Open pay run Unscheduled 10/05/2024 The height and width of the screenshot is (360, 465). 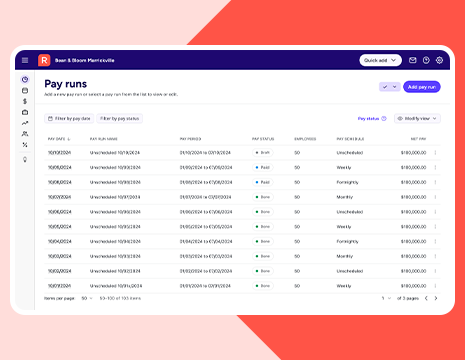pyautogui.click(x=115, y=227)
